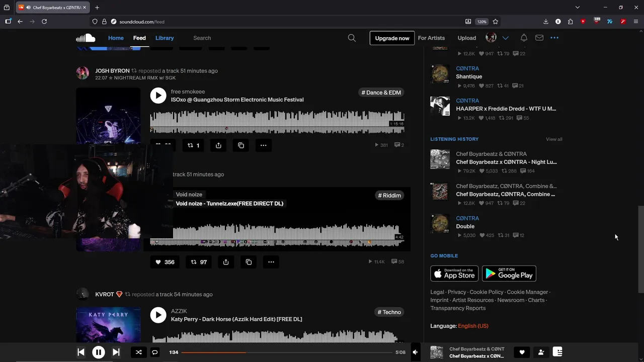The image size is (644, 362).
Task: Open the next-up queue panel
Action: point(557,352)
